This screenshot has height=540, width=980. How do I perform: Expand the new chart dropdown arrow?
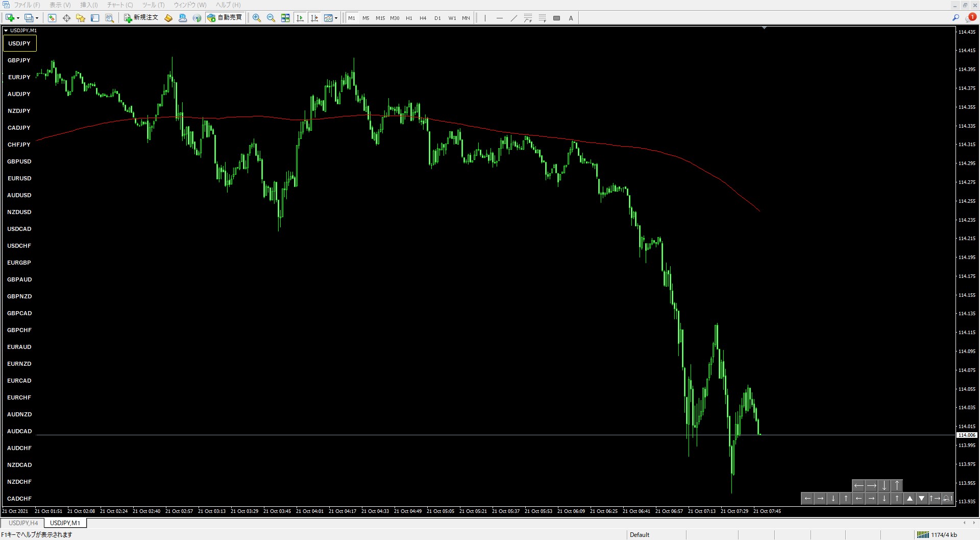pyautogui.click(x=18, y=18)
